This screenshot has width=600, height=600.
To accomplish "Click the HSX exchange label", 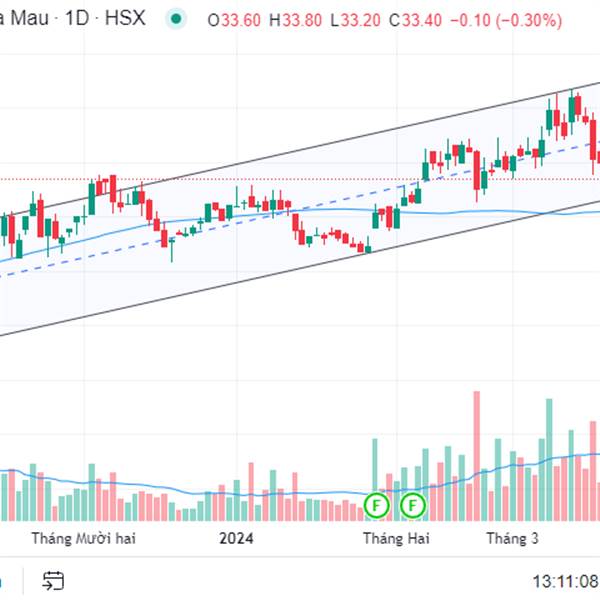I will [x=126, y=18].
